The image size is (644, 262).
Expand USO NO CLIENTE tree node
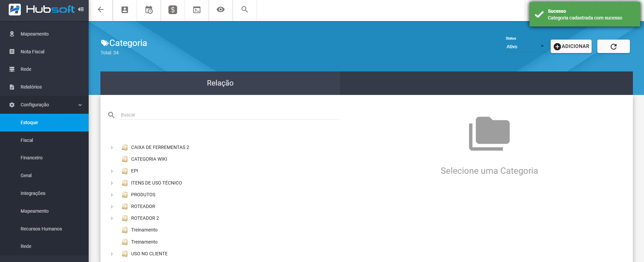(x=112, y=254)
